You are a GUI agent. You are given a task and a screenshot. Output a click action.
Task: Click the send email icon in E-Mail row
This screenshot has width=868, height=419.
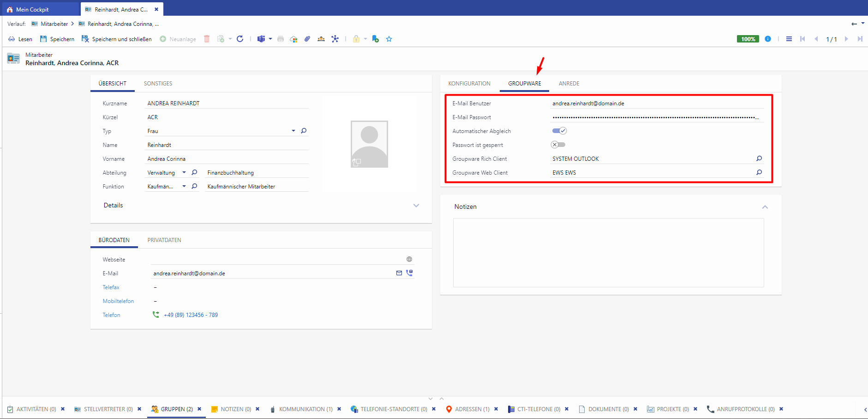(399, 273)
